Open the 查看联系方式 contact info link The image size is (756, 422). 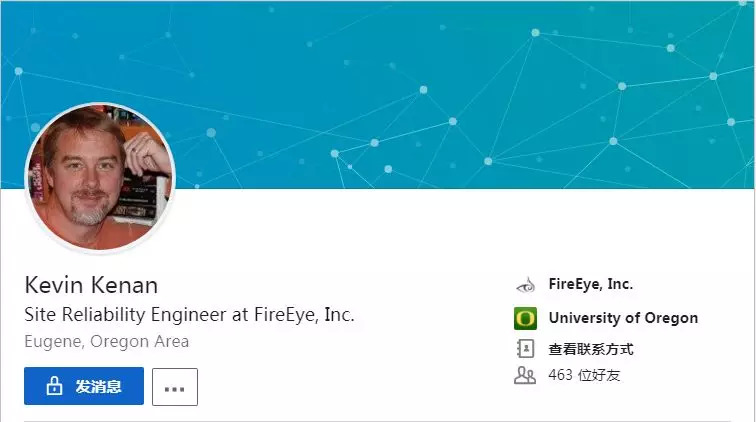(591, 349)
